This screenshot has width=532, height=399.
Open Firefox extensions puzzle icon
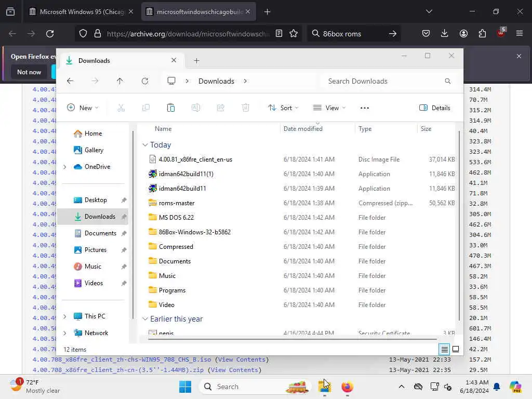[482, 34]
